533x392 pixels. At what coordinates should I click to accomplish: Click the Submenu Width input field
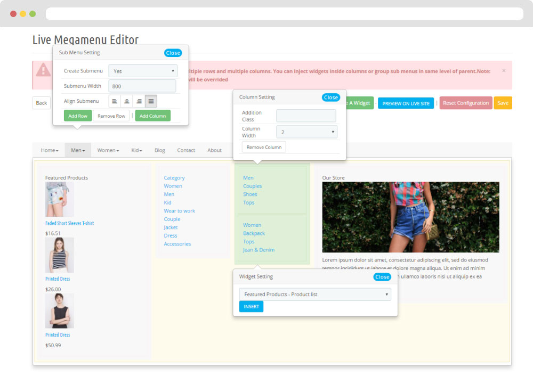(142, 86)
